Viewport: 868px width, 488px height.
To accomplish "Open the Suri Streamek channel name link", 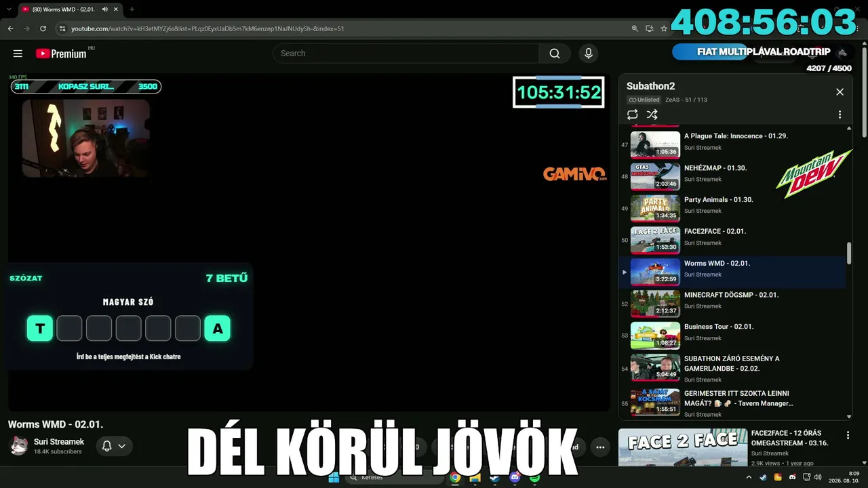I will point(59,442).
